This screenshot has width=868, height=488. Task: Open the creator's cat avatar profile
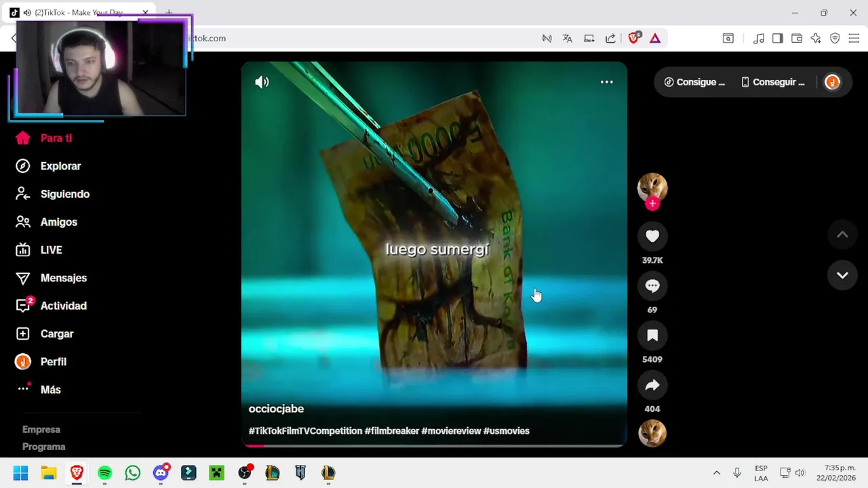652,187
